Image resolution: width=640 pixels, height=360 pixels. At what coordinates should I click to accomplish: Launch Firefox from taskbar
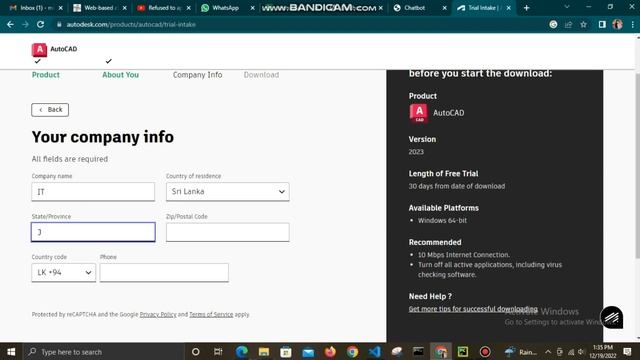[x=330, y=352]
